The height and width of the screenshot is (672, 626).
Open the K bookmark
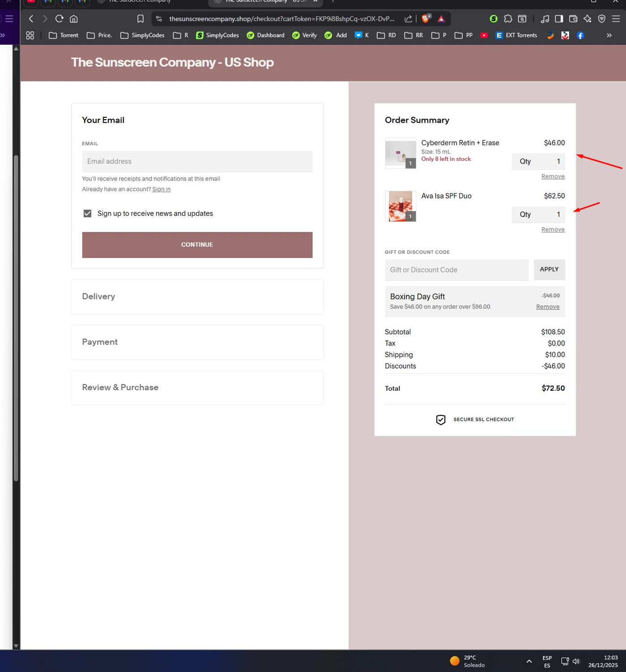(362, 35)
